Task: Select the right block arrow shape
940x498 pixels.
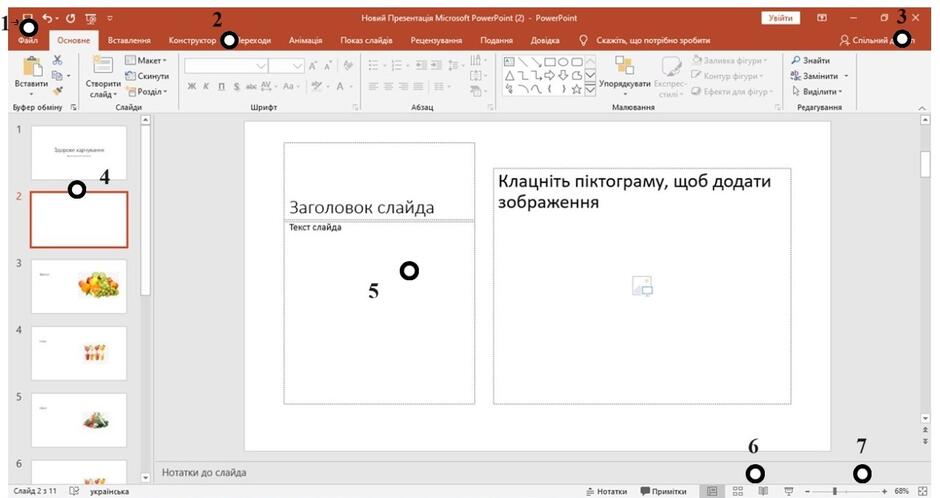Action: click(x=550, y=76)
